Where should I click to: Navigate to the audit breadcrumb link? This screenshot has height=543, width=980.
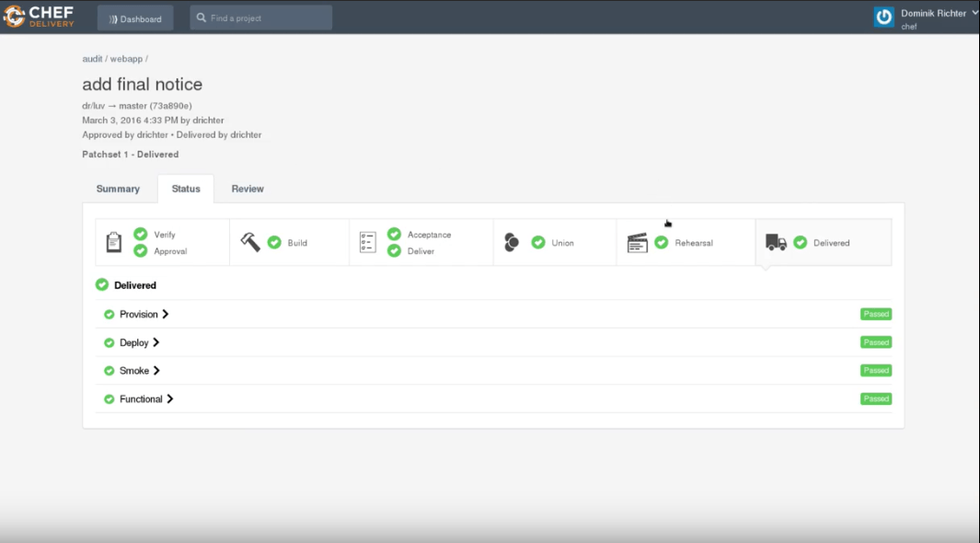click(x=92, y=59)
